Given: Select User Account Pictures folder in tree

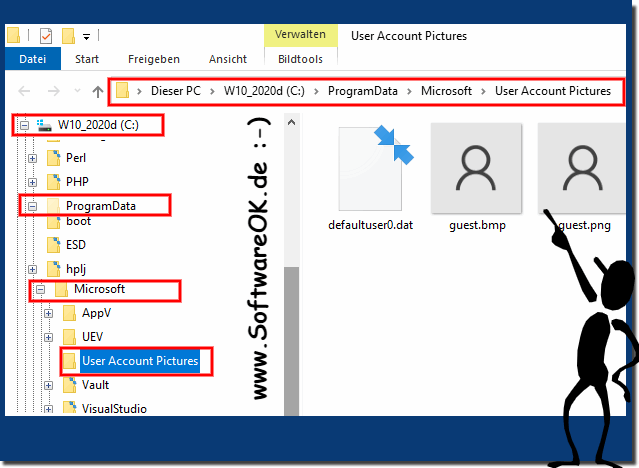Looking at the screenshot, I should tap(140, 361).
